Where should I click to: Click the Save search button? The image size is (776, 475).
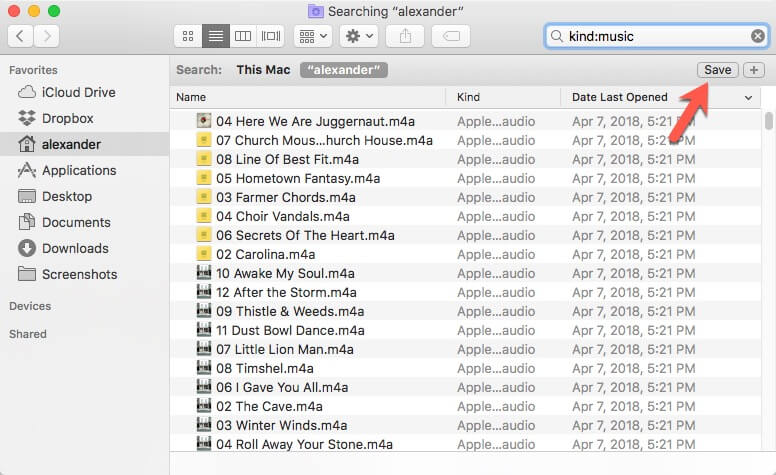[717, 70]
